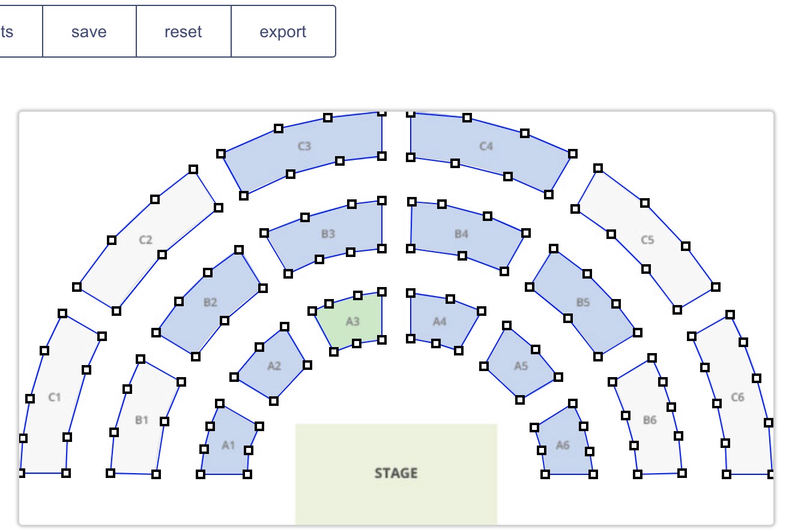
Task: Click the STAGE area at the bottom
Action: pos(396,473)
